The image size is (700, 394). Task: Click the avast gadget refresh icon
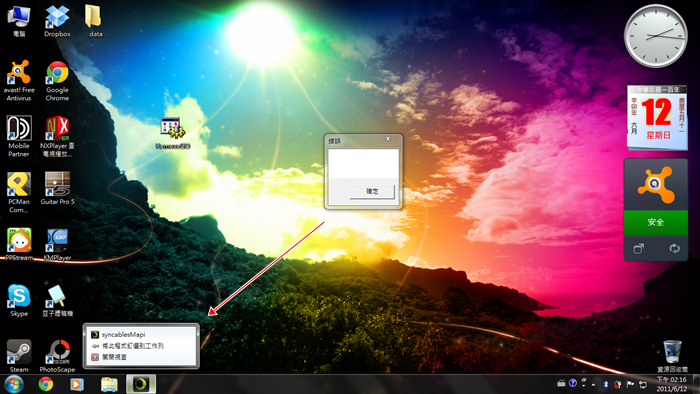click(x=674, y=248)
